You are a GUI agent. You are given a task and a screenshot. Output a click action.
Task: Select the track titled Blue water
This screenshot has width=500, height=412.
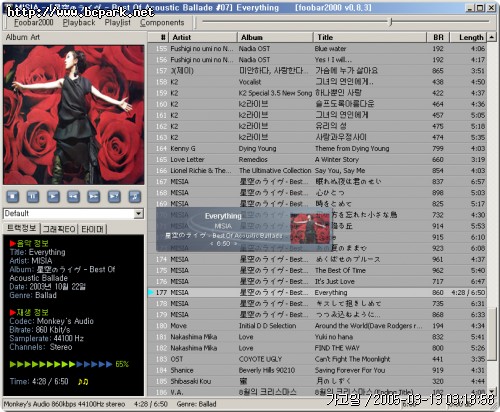[x=330, y=49]
